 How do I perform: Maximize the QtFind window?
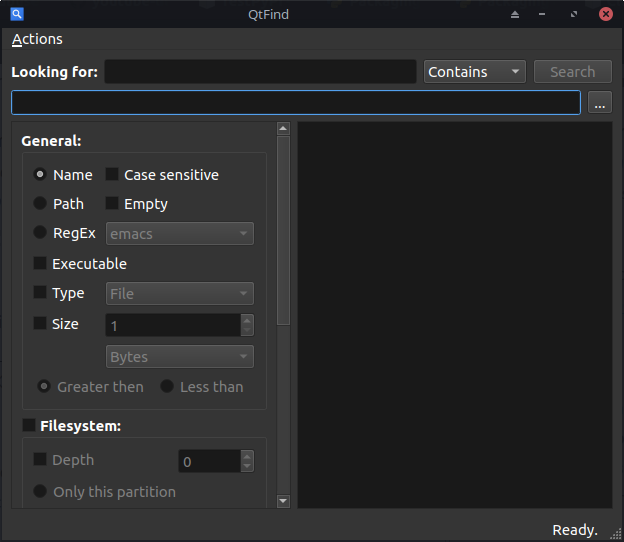[x=574, y=14]
